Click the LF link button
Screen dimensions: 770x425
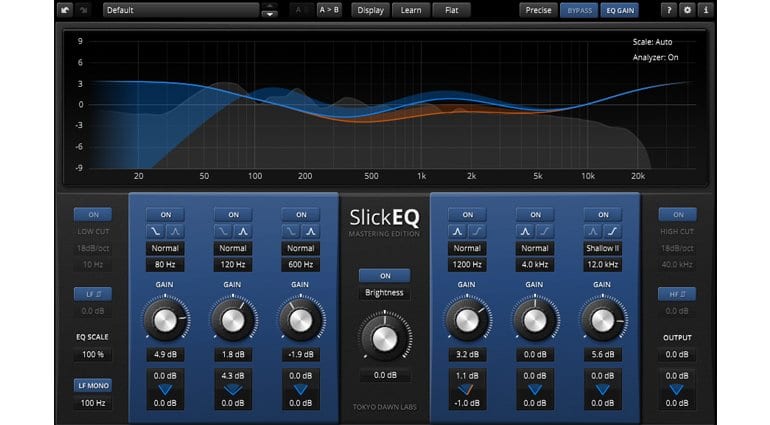click(93, 294)
